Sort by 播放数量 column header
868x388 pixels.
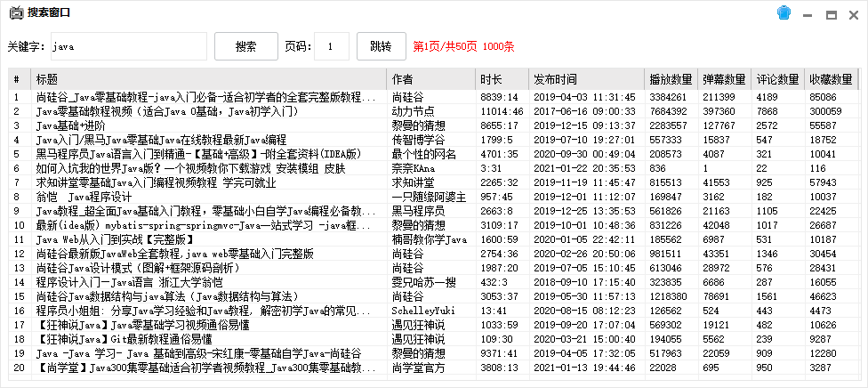(x=671, y=78)
